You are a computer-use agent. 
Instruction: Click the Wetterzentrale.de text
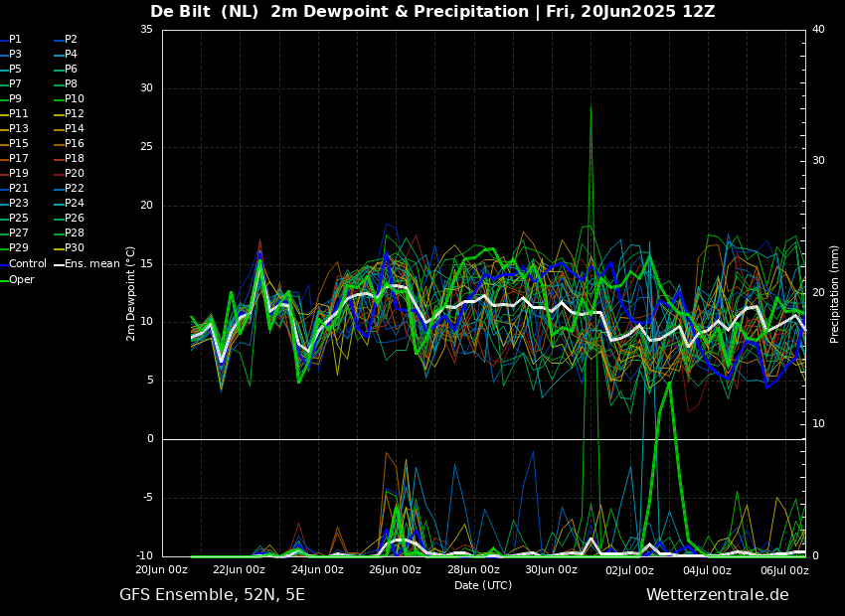(x=717, y=595)
